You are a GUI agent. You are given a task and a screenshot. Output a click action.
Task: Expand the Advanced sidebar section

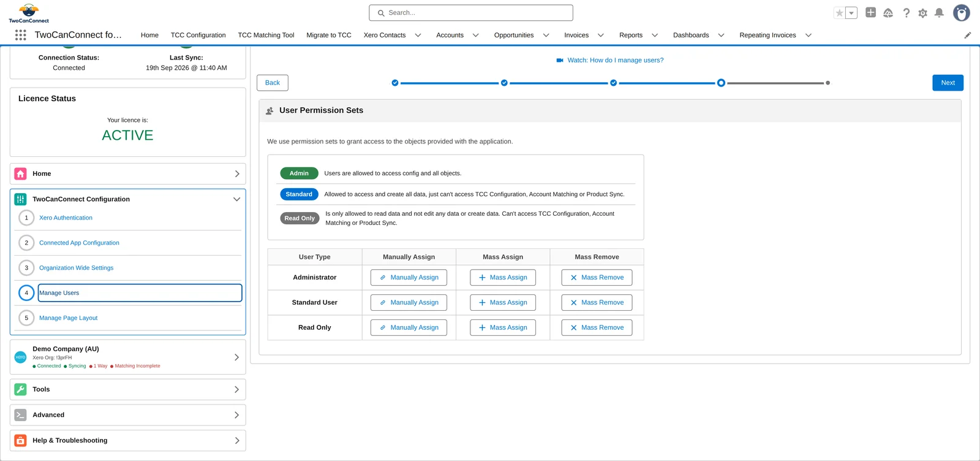237,415
